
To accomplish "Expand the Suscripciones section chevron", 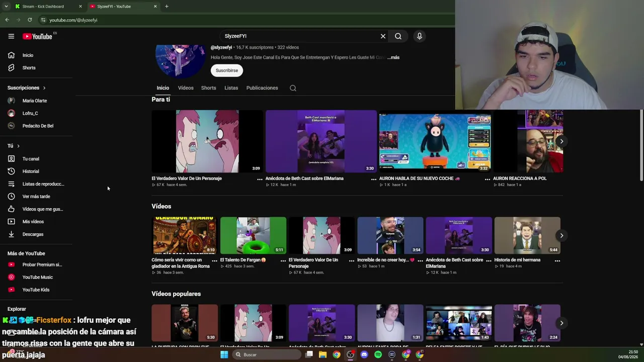I will pos(44,88).
